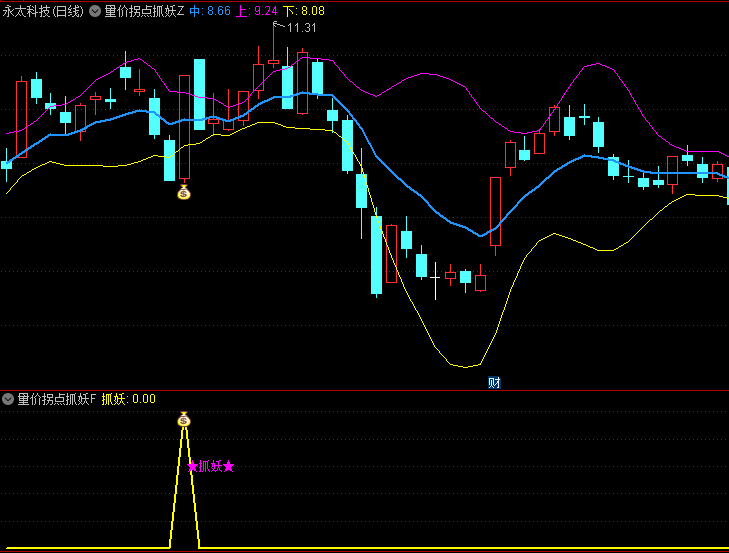Click the 中: 8.66 middle band value
Screen dimensions: 729x553
pyautogui.click(x=210, y=11)
